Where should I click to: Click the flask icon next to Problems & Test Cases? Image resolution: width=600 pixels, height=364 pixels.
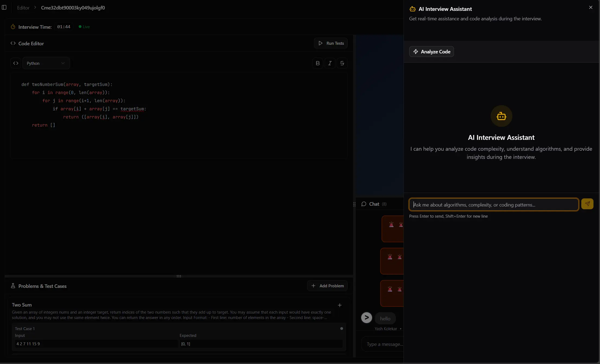(x=13, y=286)
